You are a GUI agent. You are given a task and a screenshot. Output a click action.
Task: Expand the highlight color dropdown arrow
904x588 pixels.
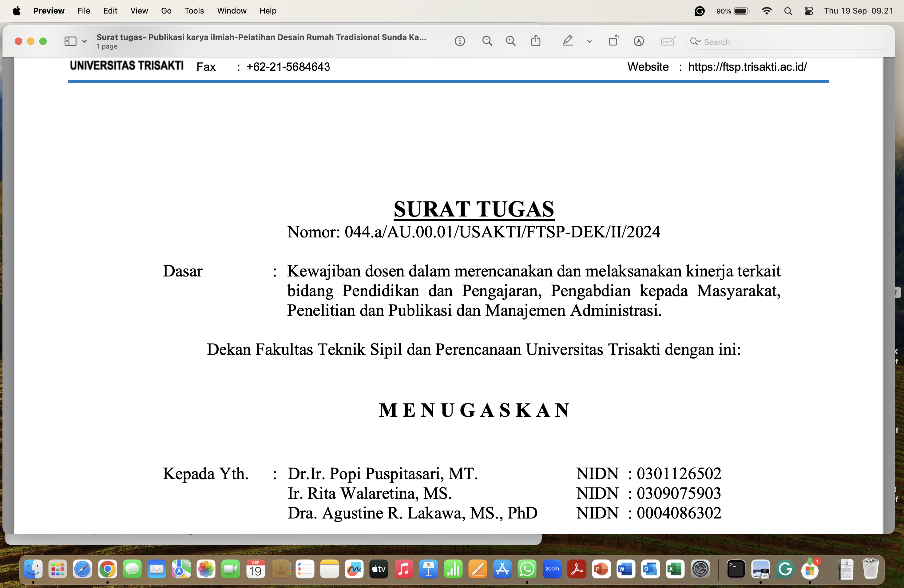(x=589, y=42)
